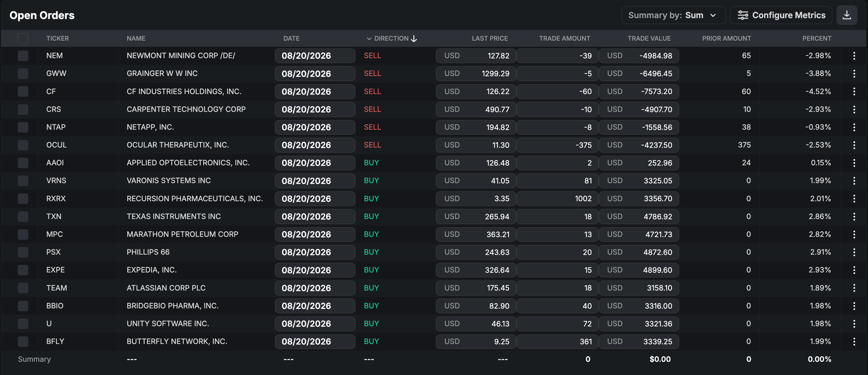Image resolution: width=868 pixels, height=375 pixels.
Task: Open the three-dot menu for OCUL row
Action: (854, 145)
